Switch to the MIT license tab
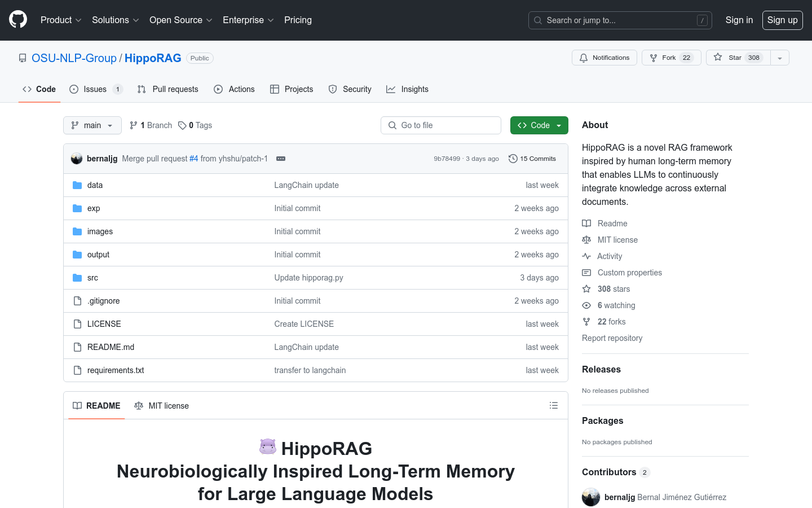Image resolution: width=812 pixels, height=508 pixels. click(162, 406)
